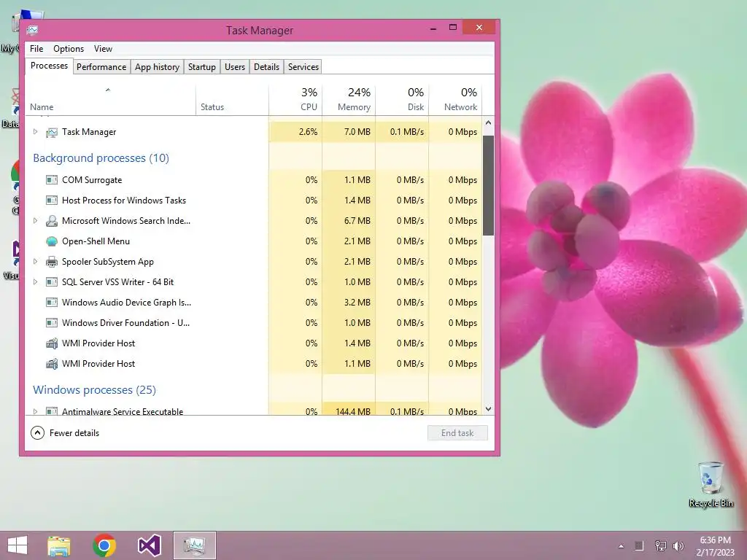Click the 2.6% CPU cell for Task Manager
This screenshot has width=747, height=560.
click(x=295, y=132)
